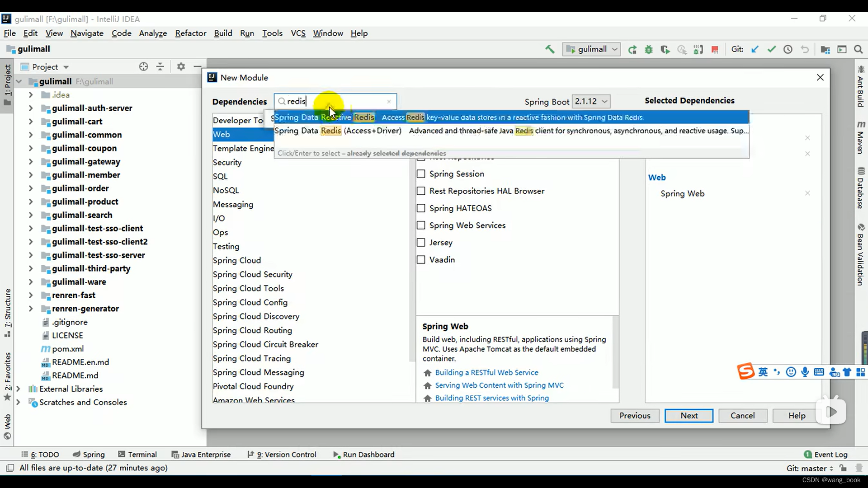
Task: Click the Build project hammer icon
Action: point(550,49)
